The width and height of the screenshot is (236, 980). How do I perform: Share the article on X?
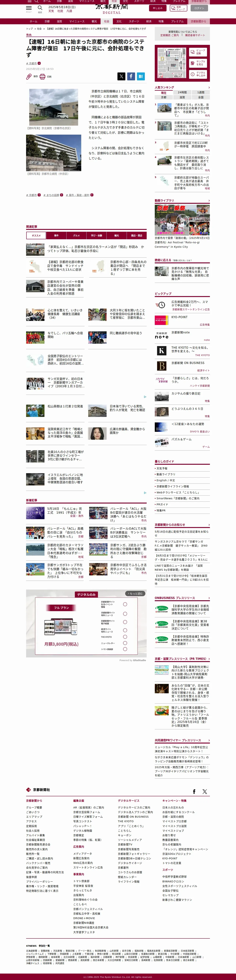[121, 77]
